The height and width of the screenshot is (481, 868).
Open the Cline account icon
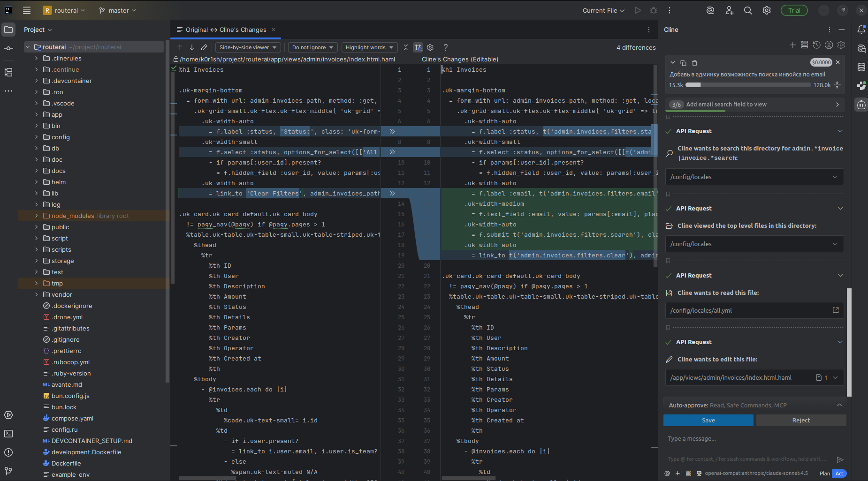coord(829,45)
